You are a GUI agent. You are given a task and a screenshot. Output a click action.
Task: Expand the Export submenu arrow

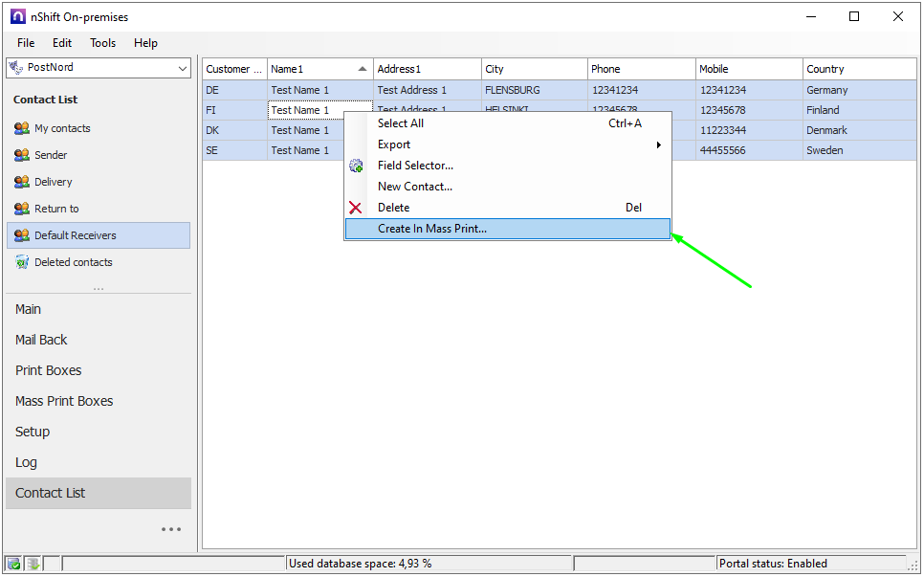pyautogui.click(x=658, y=144)
